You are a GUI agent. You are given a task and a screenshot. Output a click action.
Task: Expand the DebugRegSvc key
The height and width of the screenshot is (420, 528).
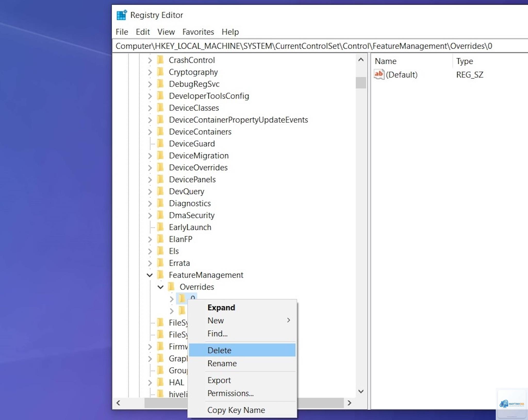pos(150,84)
